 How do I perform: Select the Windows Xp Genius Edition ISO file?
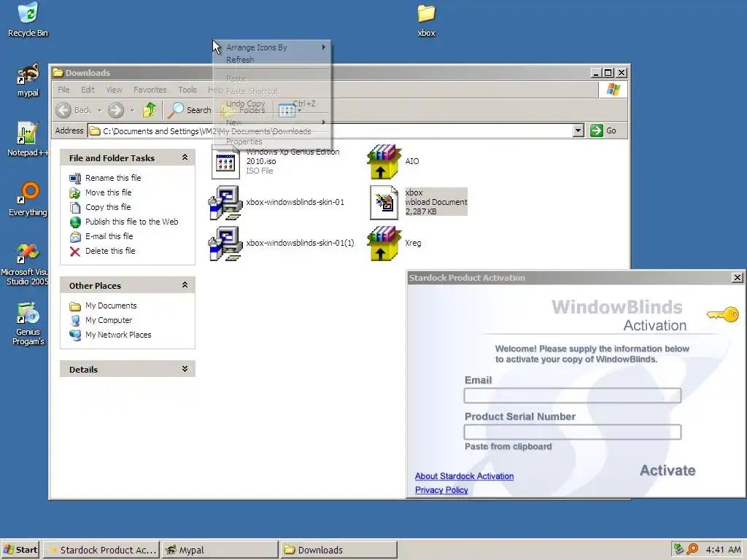tap(276, 161)
